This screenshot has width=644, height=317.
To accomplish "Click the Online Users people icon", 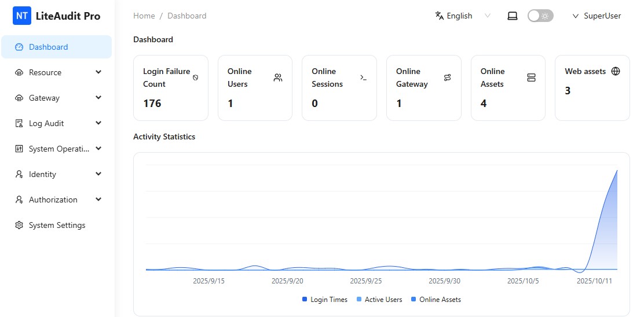I will pyautogui.click(x=278, y=78).
